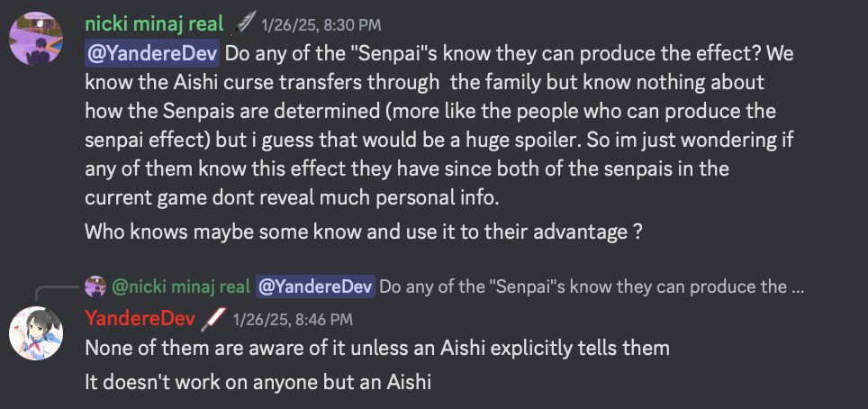This screenshot has height=409, width=868.
Task: Click the 1/26/25, 8:46 PM timestamp
Action: [292, 319]
